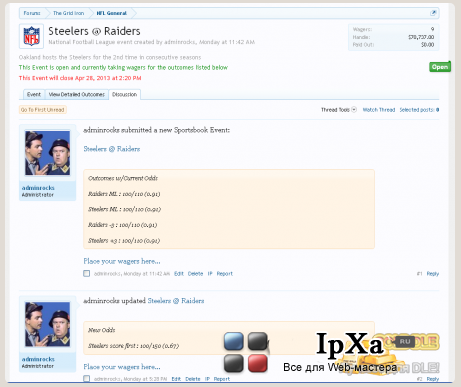Open the share icon in breadcrumb bar
Viewport: 461px width, 387px height.
(x=433, y=13)
